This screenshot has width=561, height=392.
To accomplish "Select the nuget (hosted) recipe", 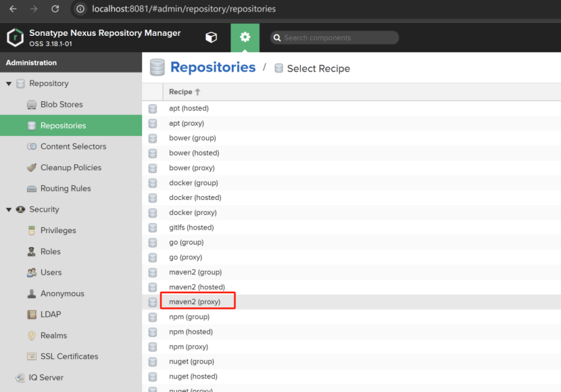I will [351, 376].
